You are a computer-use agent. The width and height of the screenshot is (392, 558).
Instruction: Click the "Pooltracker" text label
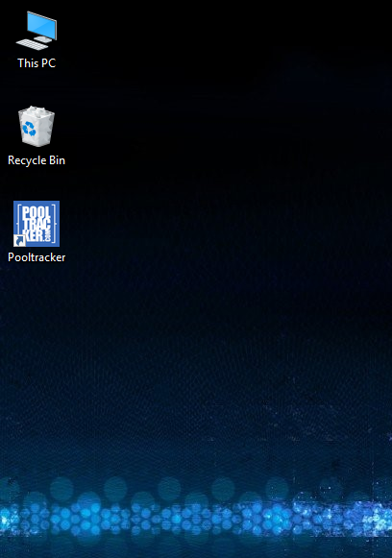(37, 257)
